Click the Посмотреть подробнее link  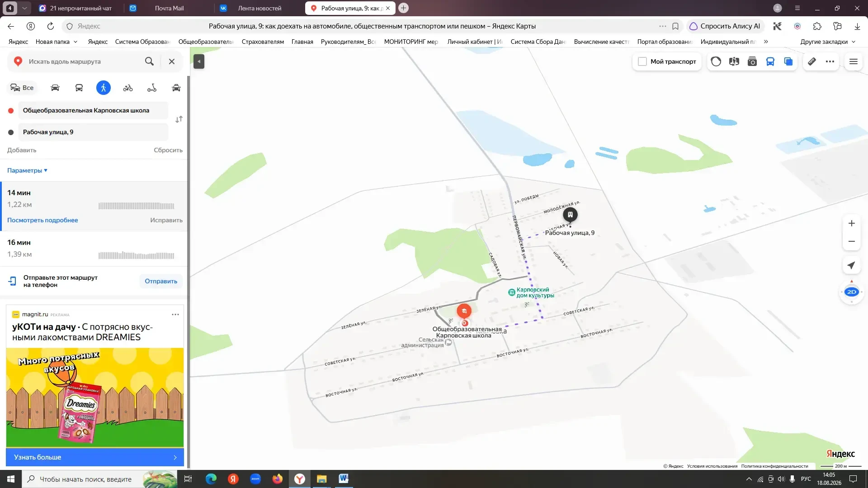click(42, 220)
